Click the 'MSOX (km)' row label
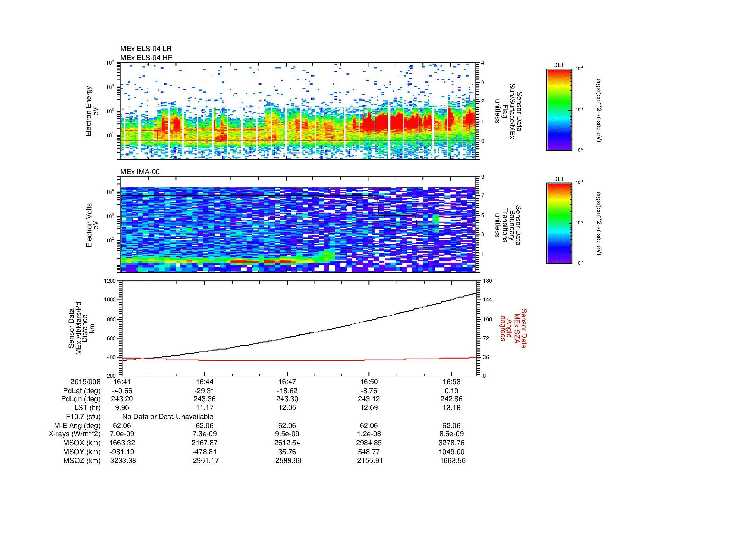This screenshot has width=756, height=534. tap(82, 443)
